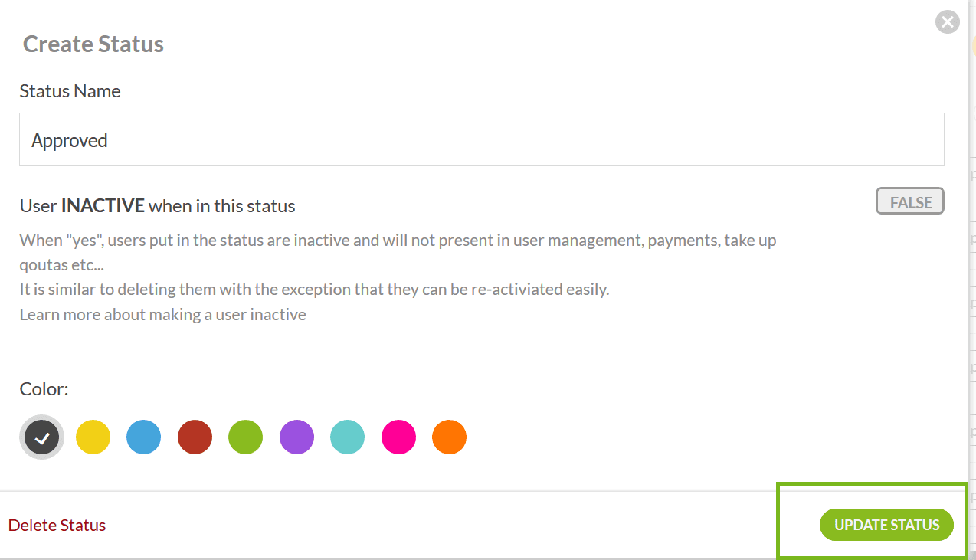The height and width of the screenshot is (560, 976).
Task: Select the teal color swatch
Action: click(x=347, y=437)
